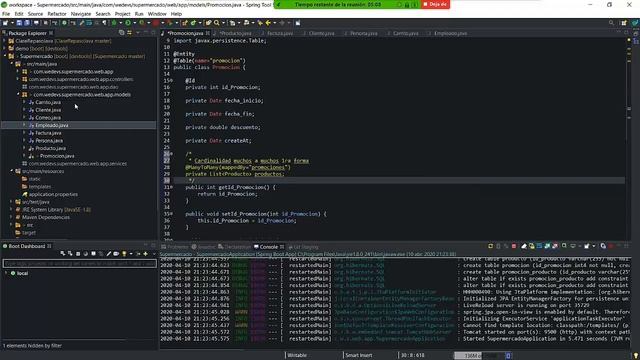Screen dimensions: 640x360
Task: Collapse the src/main/resources folder
Action: point(11,171)
